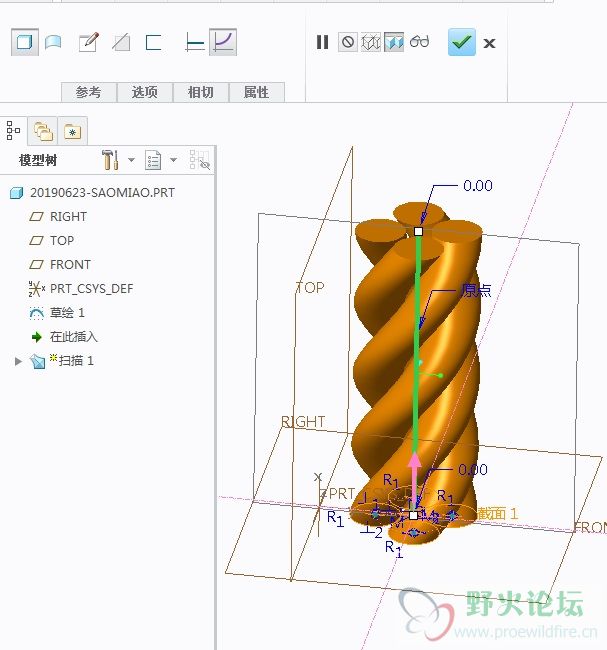Select the FRONT datum plane in tree
607x650 pixels.
tap(70, 264)
